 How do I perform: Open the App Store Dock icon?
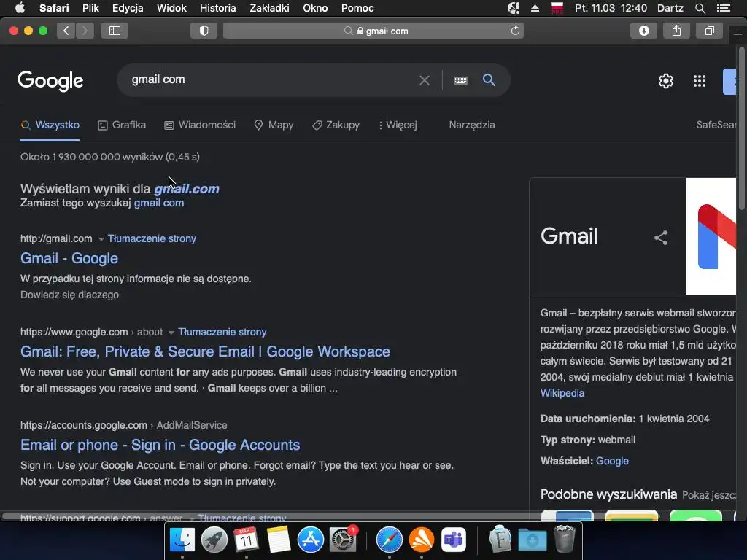pos(311,540)
